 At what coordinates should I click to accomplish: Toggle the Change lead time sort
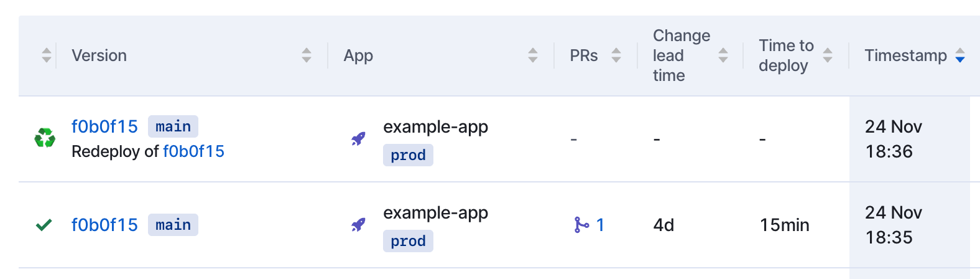point(723,55)
